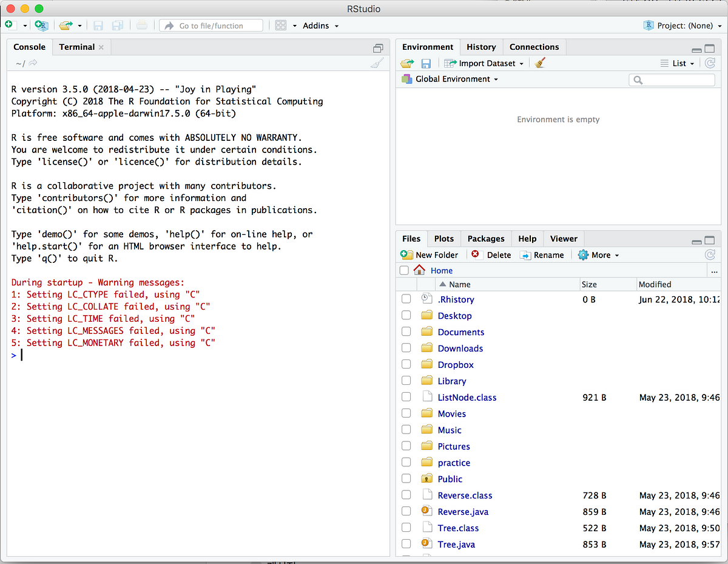The height and width of the screenshot is (564, 728).
Task: Sort files by Modified column header
Action: 678,284
